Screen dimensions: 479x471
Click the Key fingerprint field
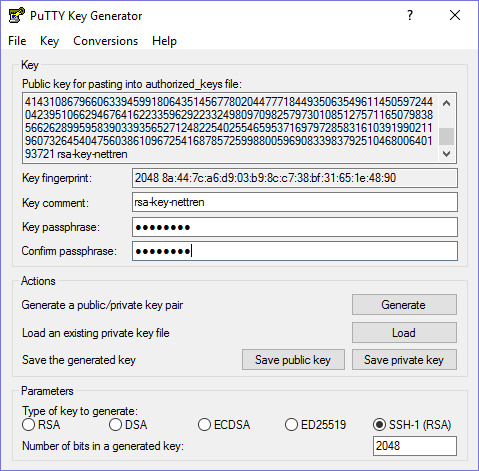click(x=295, y=178)
